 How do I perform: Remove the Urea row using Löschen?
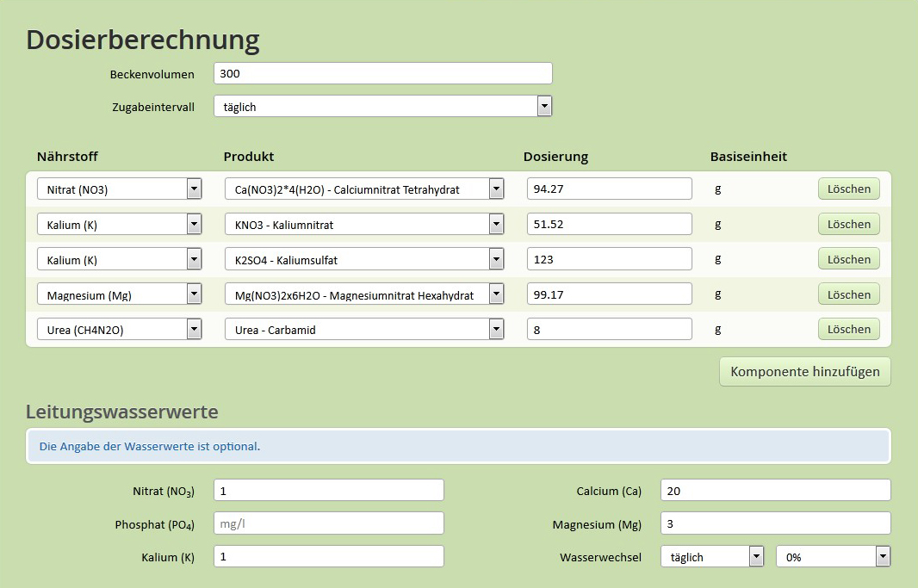pos(848,329)
